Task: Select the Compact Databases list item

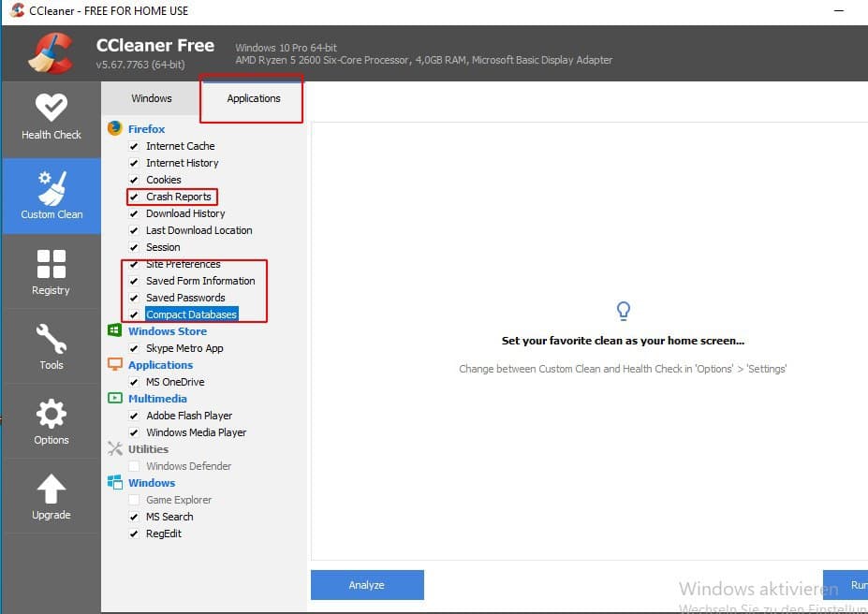Action: (191, 314)
